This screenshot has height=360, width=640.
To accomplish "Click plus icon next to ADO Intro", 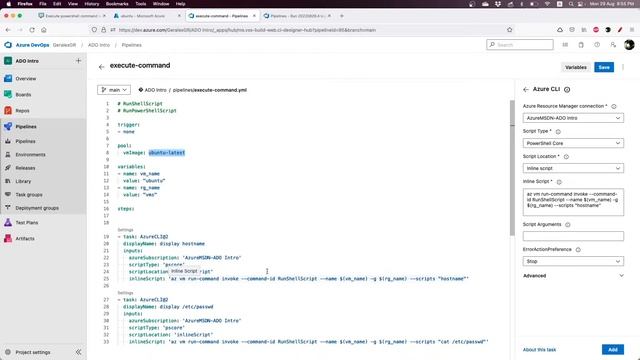I will 78,61.
